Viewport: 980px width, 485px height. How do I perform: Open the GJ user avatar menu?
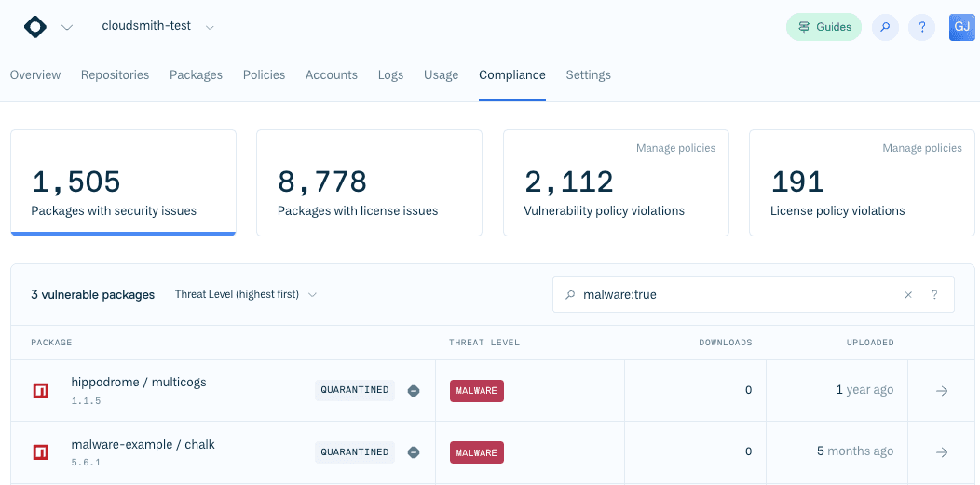tap(962, 28)
